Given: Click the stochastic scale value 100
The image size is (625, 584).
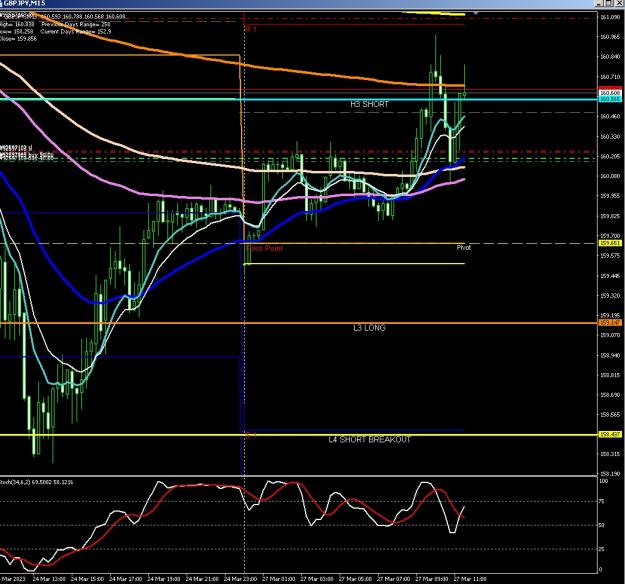Looking at the screenshot, I should (x=603, y=481).
